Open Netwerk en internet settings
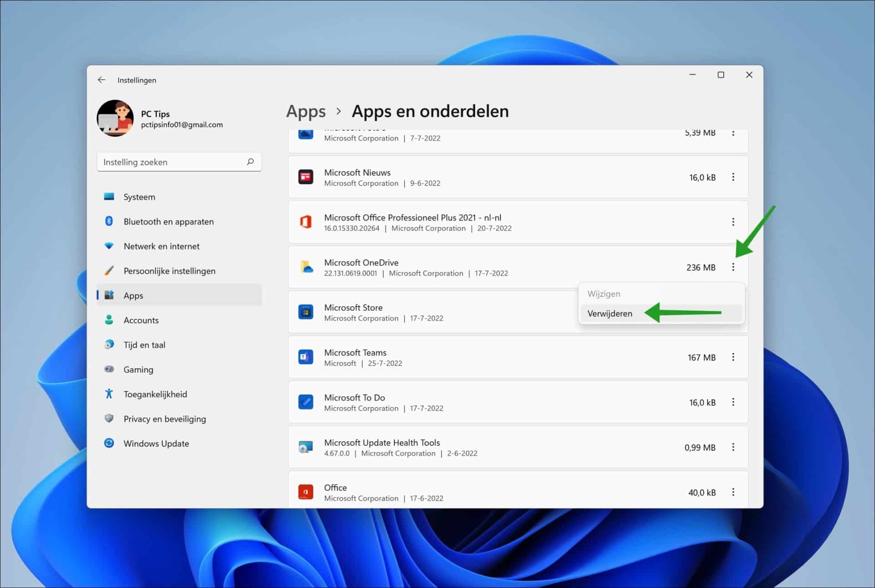Viewport: 875px width, 588px height. pos(161,246)
